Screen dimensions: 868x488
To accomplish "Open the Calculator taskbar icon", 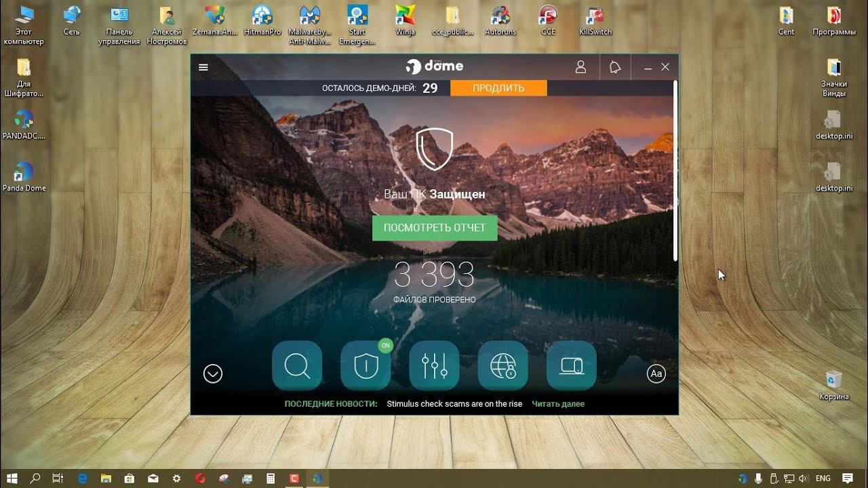I will [x=271, y=479].
